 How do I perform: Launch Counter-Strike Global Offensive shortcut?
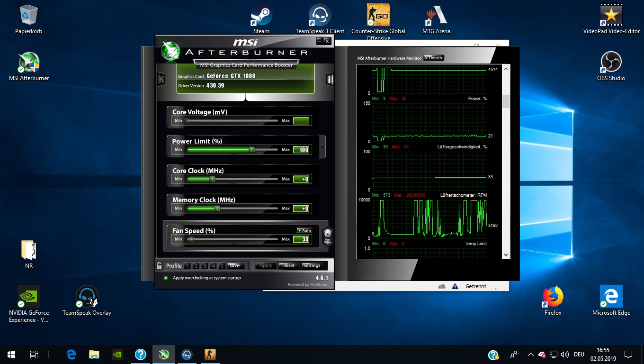point(378,22)
